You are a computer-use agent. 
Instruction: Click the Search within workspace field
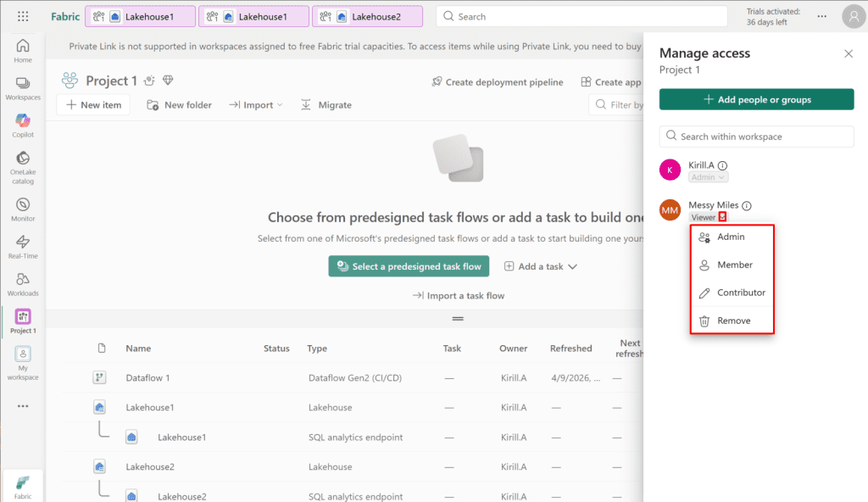click(x=756, y=137)
